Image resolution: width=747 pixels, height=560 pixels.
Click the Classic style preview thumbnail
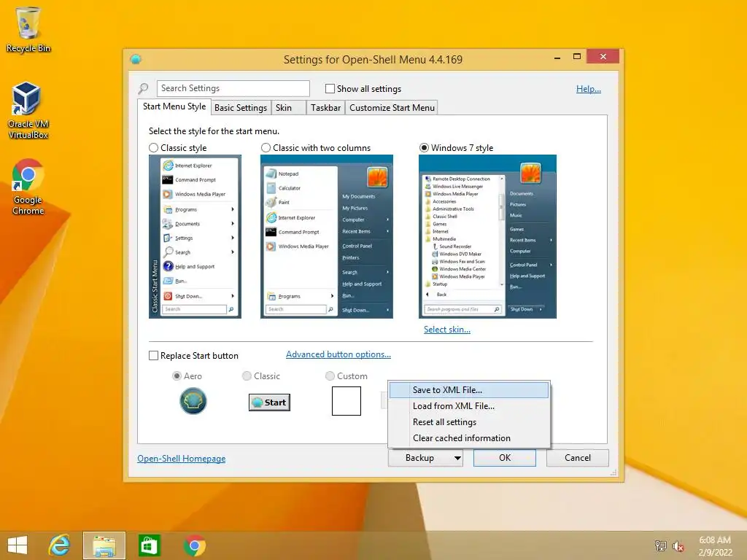(x=195, y=237)
